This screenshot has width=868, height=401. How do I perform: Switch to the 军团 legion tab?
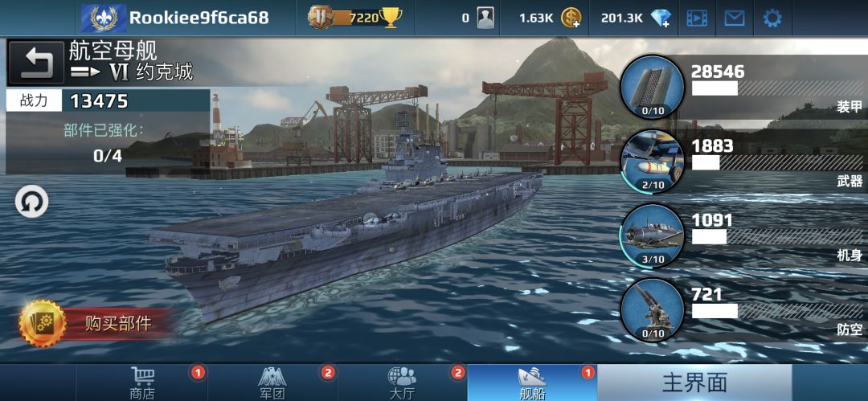(272, 383)
